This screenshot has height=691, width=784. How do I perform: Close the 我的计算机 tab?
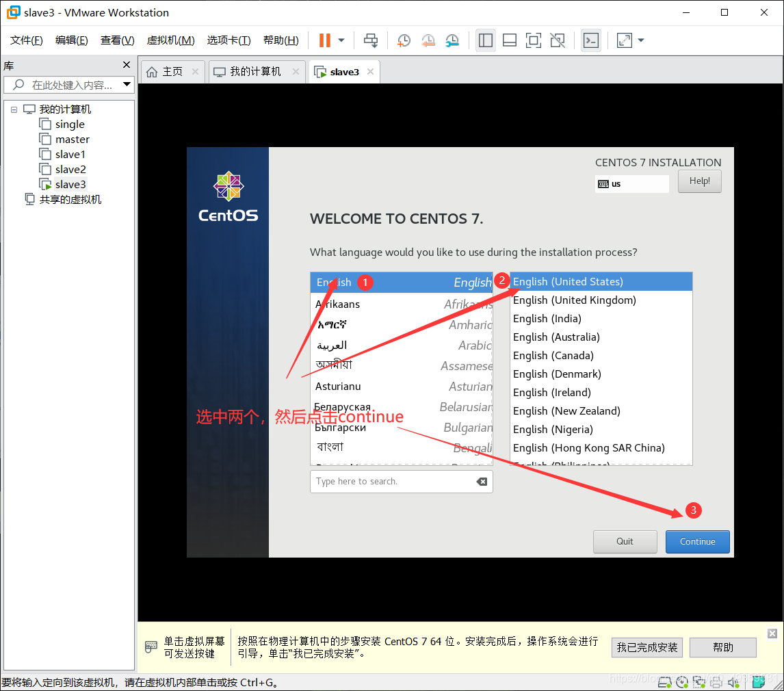pyautogui.click(x=296, y=72)
